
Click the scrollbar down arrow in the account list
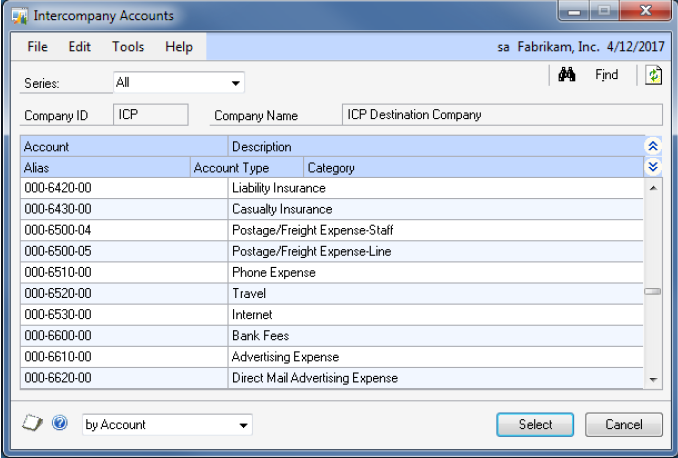[x=653, y=379]
